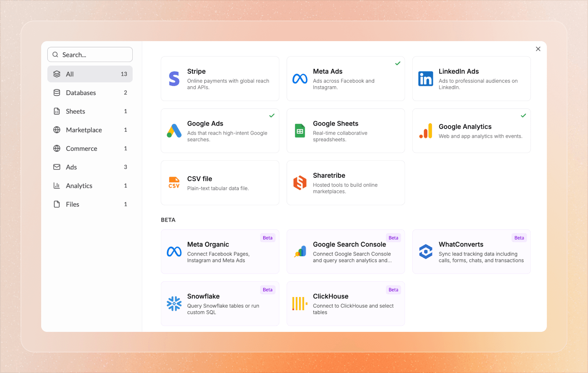Click the Beta badge on Snowflake
Screen dimensions: 588x373
point(268,290)
